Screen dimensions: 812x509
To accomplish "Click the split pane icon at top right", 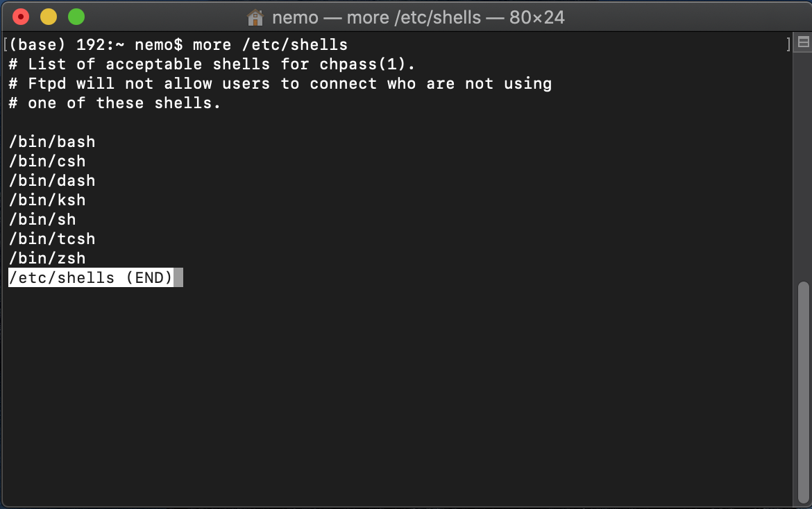I will [x=804, y=44].
